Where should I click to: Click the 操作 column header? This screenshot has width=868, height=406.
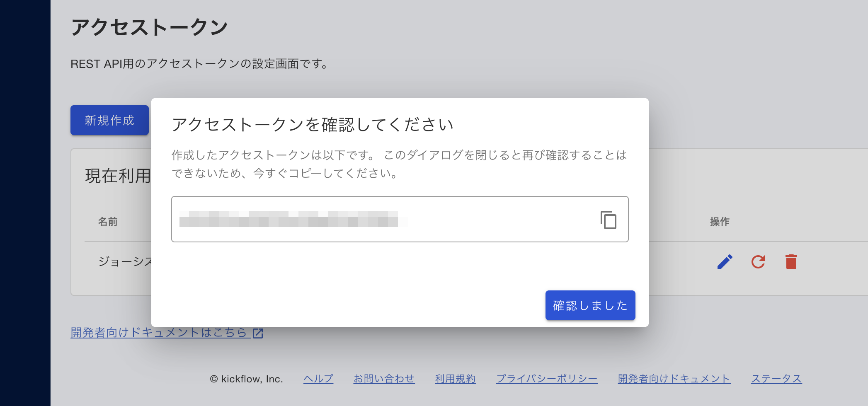pyautogui.click(x=720, y=222)
